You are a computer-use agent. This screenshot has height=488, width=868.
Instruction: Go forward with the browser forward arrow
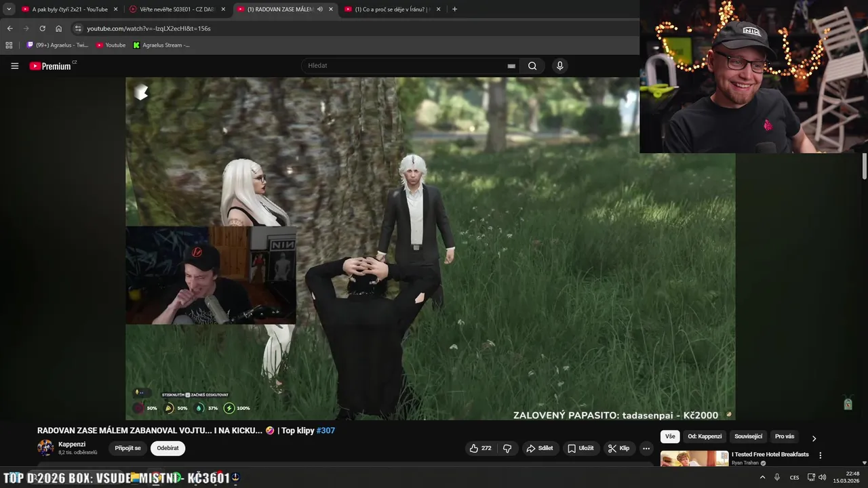point(26,28)
